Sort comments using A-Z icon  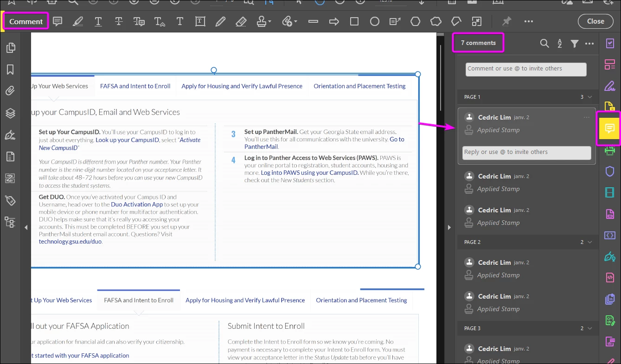point(560,44)
